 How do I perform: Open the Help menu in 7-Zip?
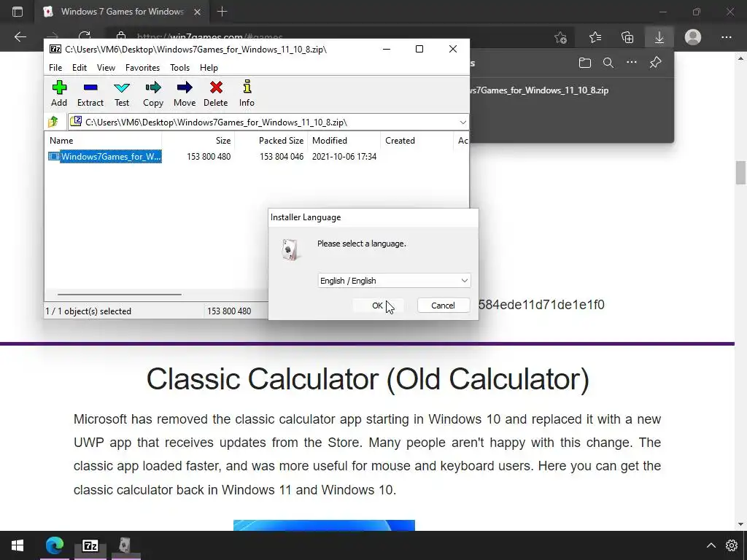coord(209,68)
